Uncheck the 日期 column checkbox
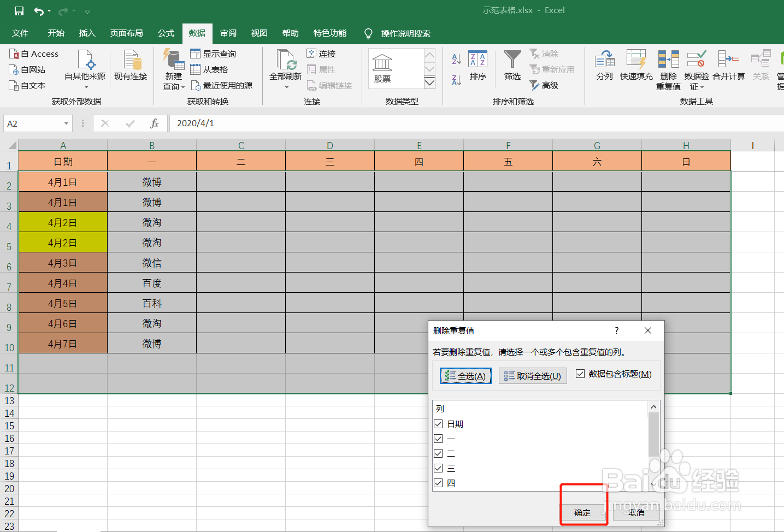Image resolution: width=784 pixels, height=532 pixels. tap(438, 423)
